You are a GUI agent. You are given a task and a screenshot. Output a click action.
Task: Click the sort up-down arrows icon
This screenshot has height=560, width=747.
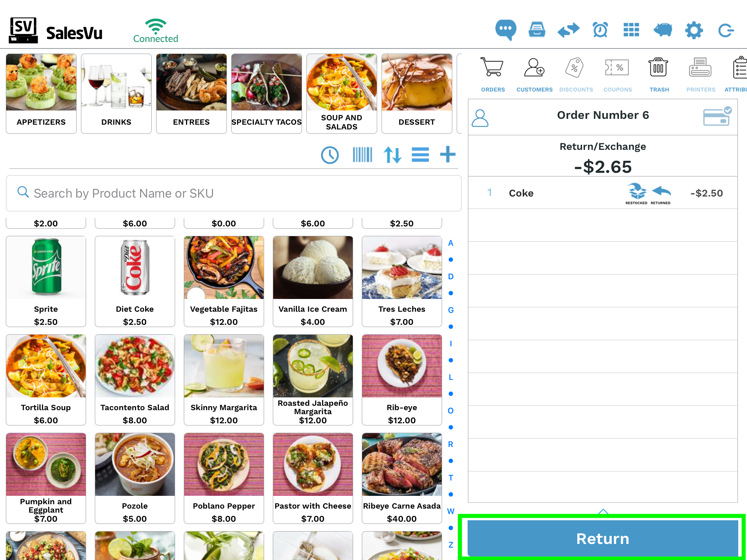click(392, 155)
